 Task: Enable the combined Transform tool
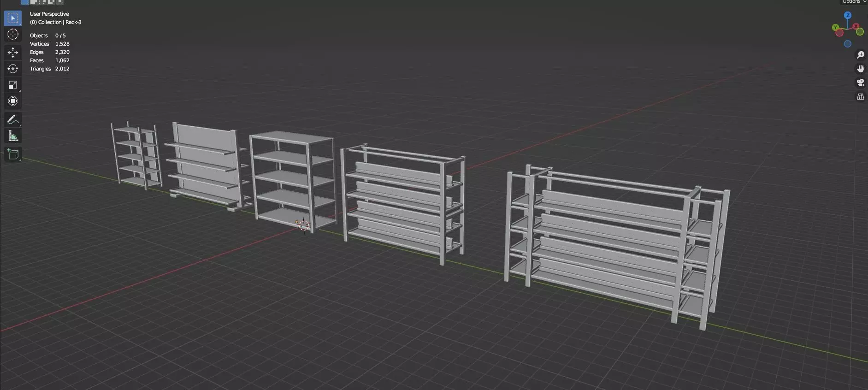pos(13,101)
